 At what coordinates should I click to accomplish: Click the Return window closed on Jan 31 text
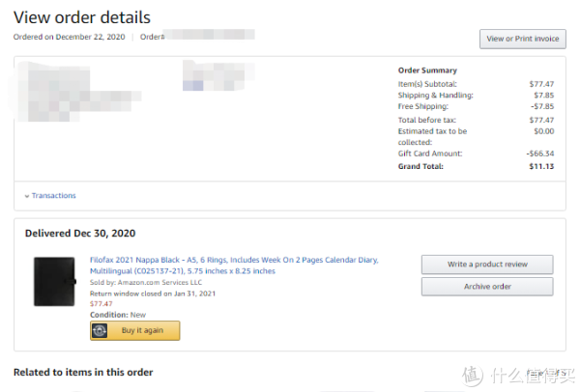153,294
